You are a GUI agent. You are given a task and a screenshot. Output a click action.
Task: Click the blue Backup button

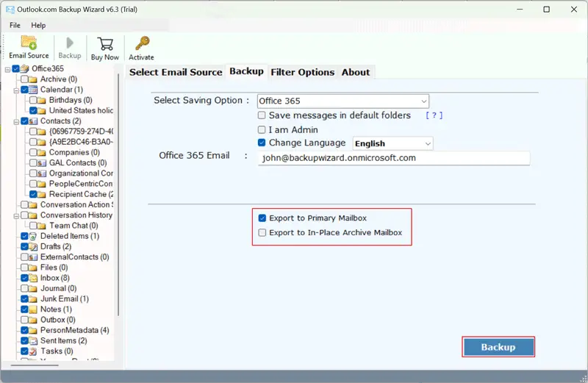(498, 347)
